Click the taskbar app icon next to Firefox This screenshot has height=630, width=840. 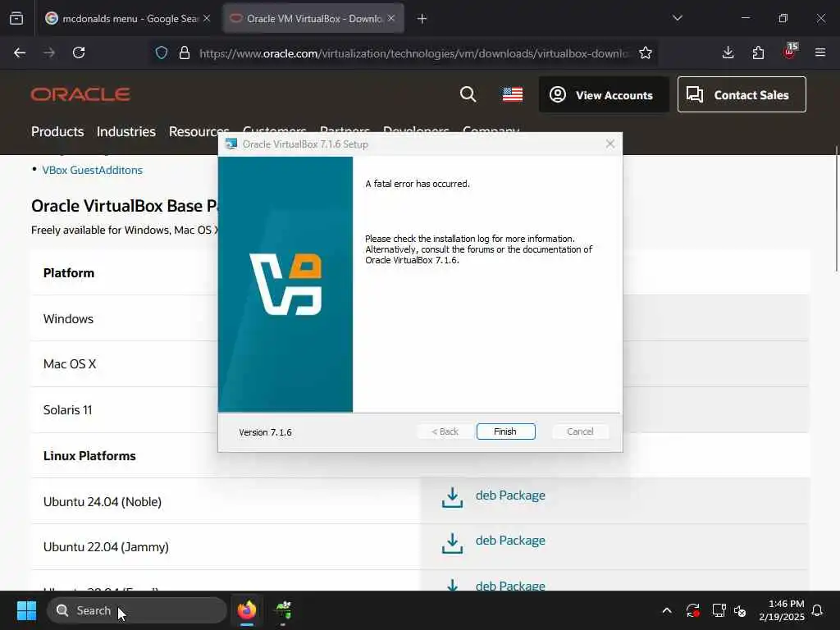(283, 610)
